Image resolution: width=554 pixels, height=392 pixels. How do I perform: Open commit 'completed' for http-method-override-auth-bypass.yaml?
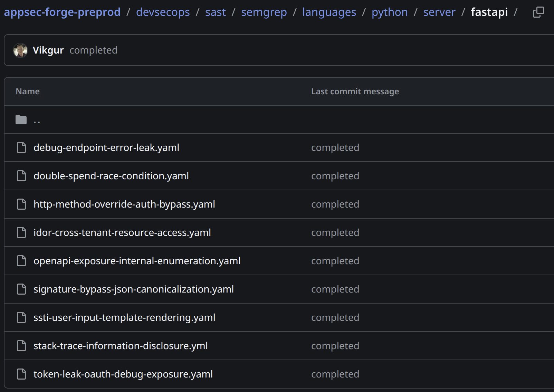coord(335,204)
